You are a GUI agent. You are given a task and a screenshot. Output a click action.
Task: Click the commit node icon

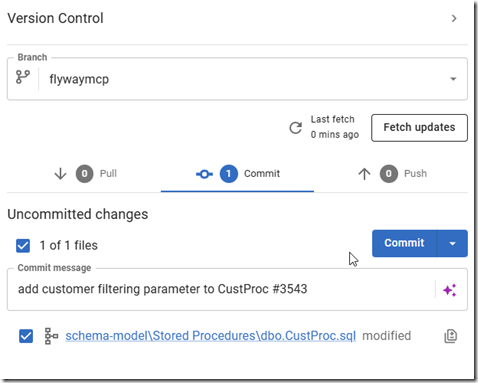click(204, 174)
